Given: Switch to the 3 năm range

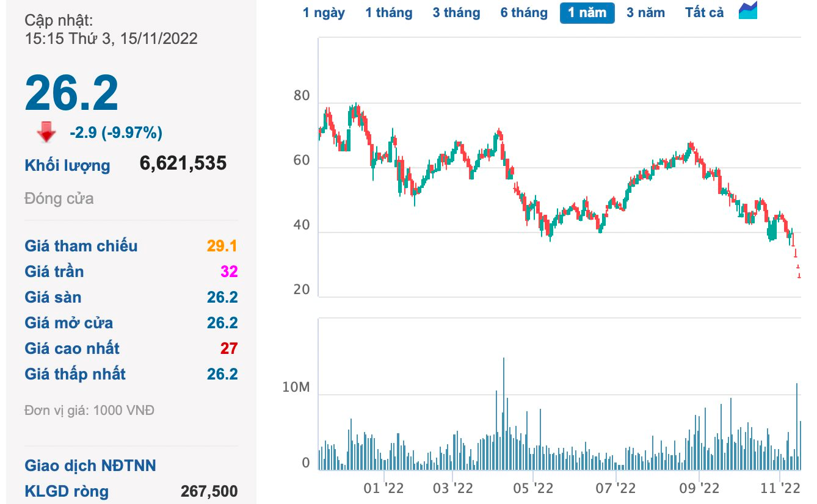Looking at the screenshot, I should tap(645, 13).
